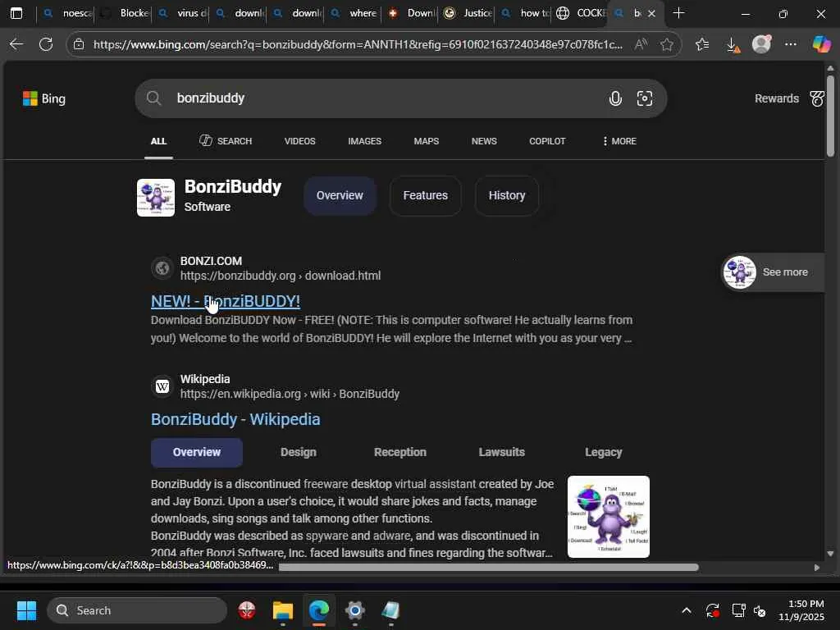Select the IMAGES filter tab
The width and height of the screenshot is (840, 630).
coord(364,141)
